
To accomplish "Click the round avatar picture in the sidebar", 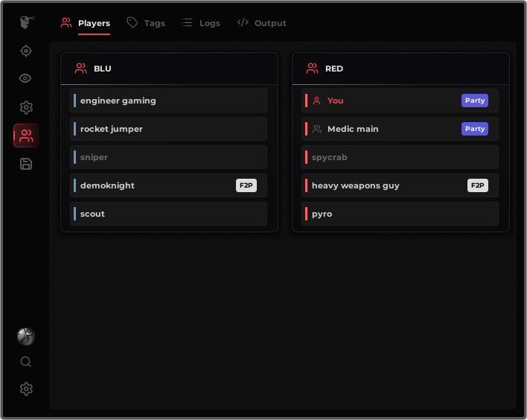I will (26, 337).
